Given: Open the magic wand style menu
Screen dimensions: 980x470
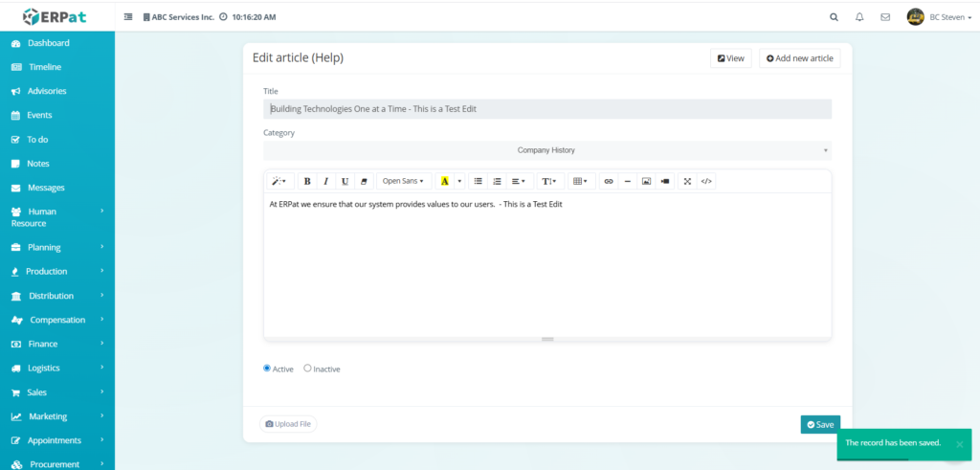Looking at the screenshot, I should click(280, 181).
